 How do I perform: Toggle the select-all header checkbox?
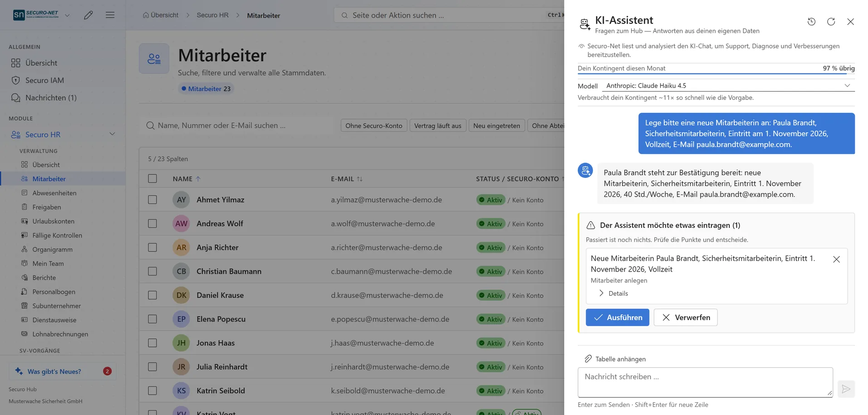point(153,178)
